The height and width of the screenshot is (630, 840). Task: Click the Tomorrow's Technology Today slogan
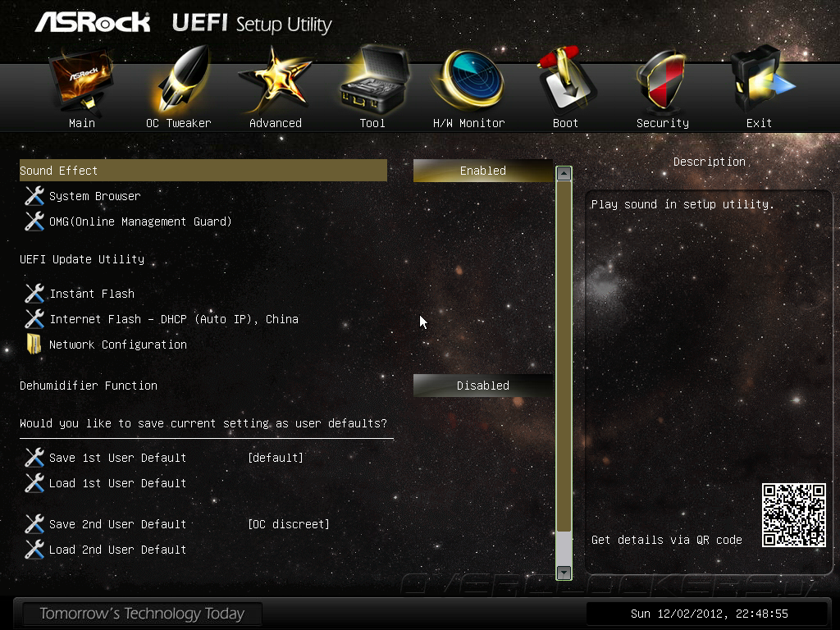pyautogui.click(x=142, y=614)
